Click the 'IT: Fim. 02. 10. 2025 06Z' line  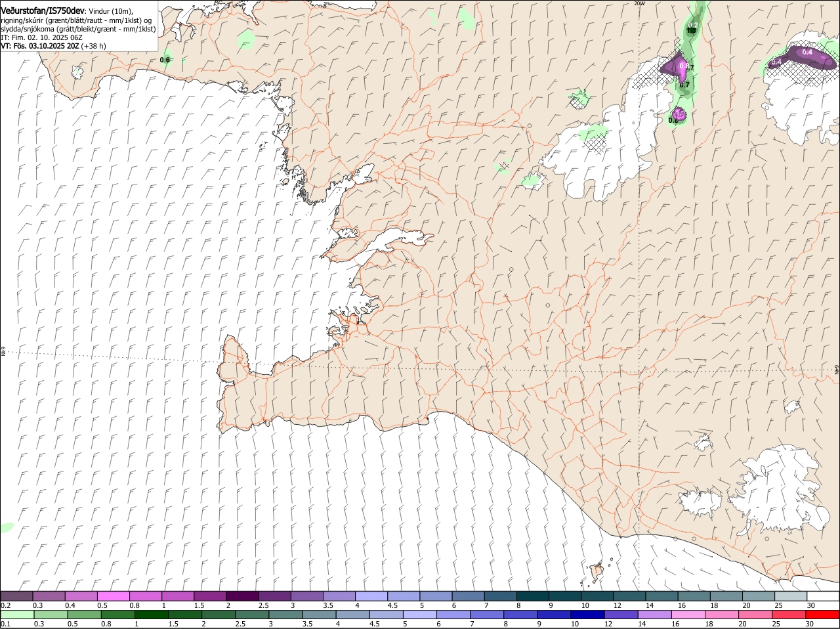click(41, 37)
